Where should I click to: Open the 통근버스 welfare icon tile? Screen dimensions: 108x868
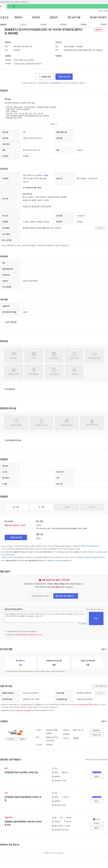click(x=14, y=356)
